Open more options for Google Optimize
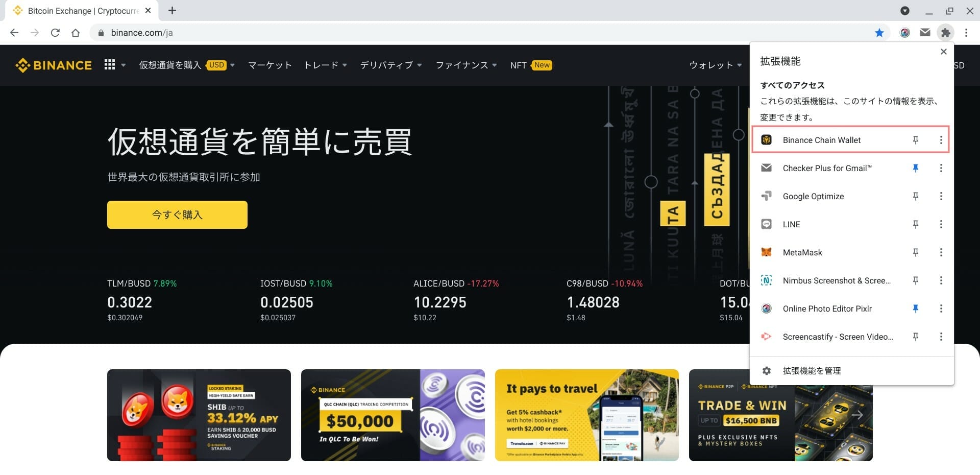 tap(941, 196)
